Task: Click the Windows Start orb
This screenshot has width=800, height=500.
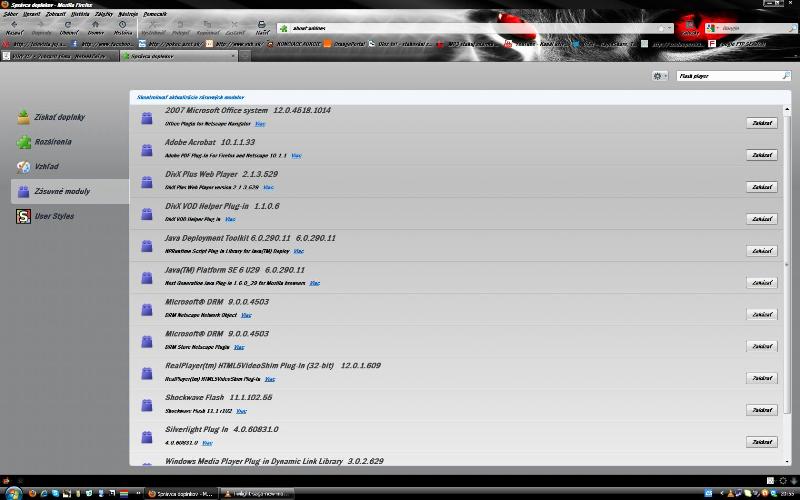Action: point(12,493)
